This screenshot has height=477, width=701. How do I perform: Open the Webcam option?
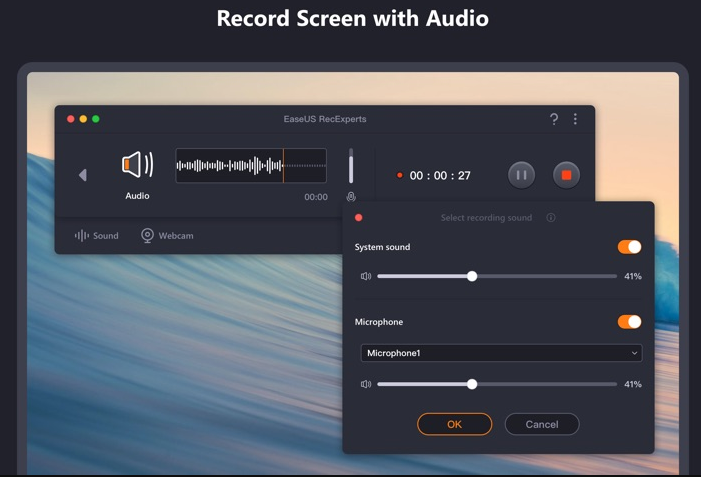(x=167, y=236)
